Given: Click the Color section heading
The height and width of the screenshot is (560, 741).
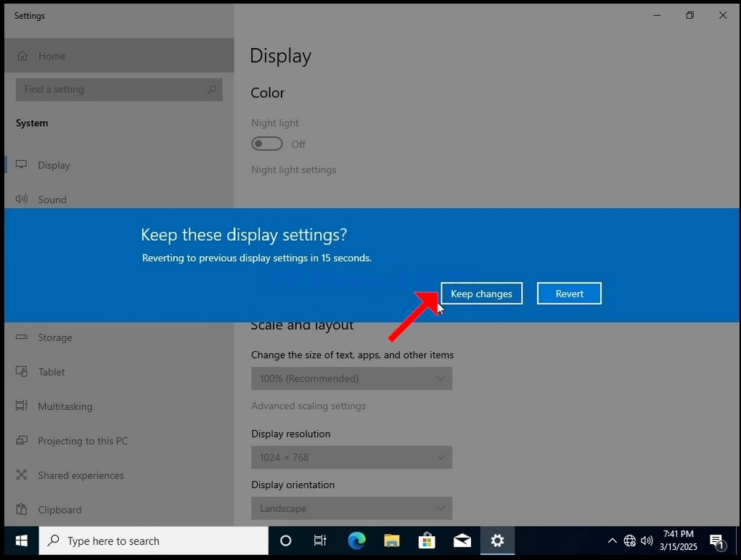Looking at the screenshot, I should coord(268,93).
